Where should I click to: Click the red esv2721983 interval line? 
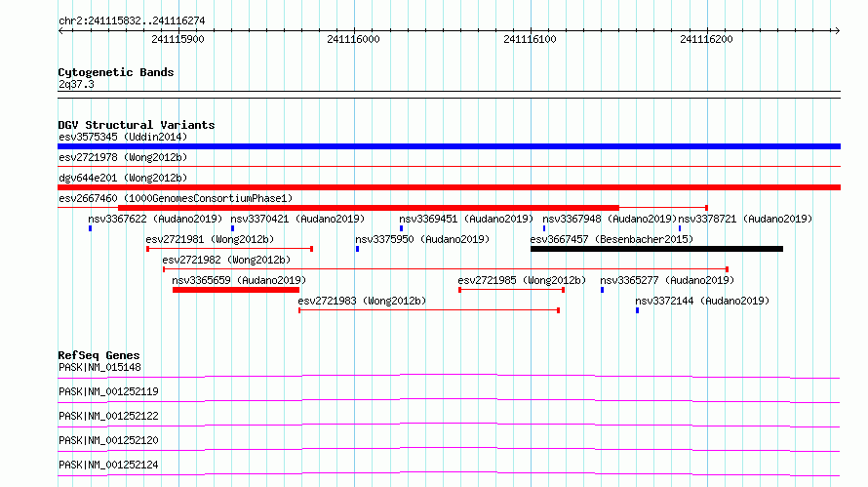(x=429, y=310)
